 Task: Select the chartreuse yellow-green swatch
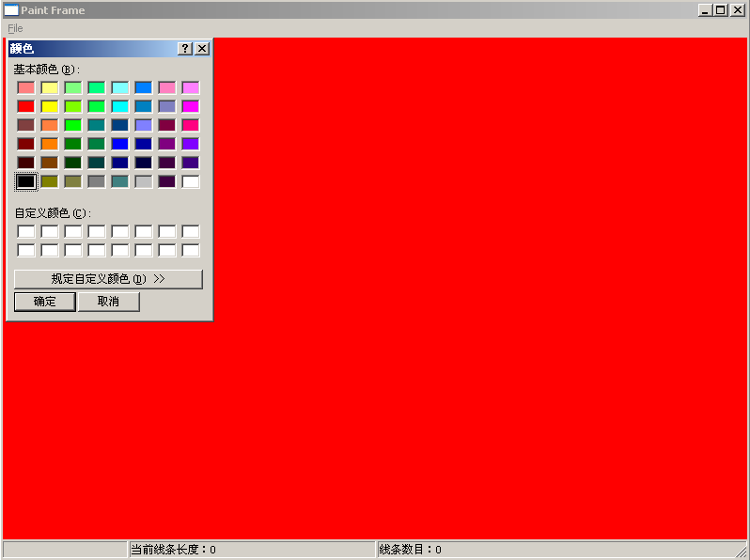72,106
